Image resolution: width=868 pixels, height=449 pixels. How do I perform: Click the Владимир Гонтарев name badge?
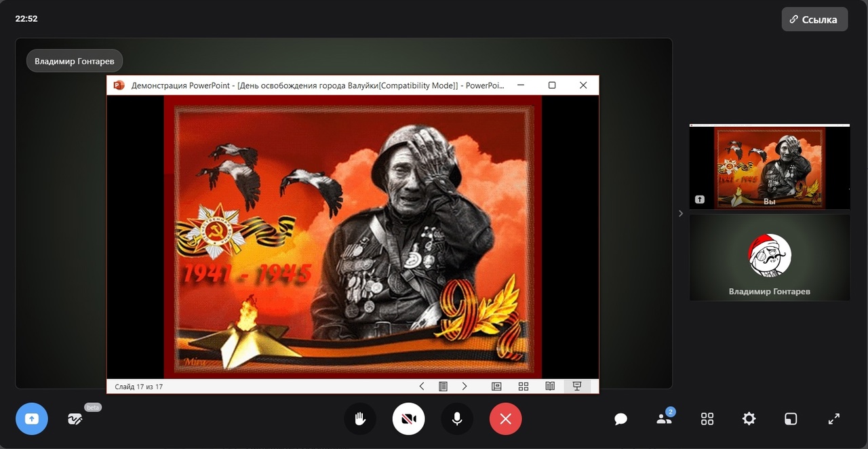(75, 61)
